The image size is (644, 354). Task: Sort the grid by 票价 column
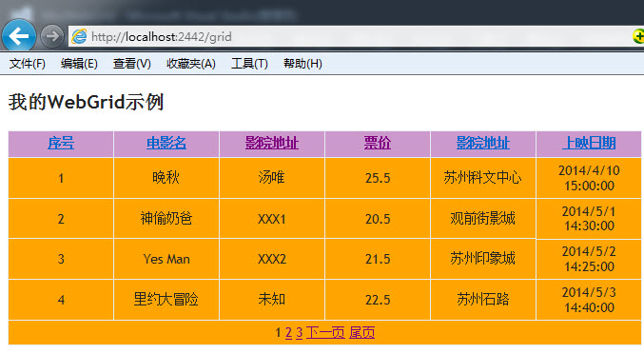click(x=378, y=144)
